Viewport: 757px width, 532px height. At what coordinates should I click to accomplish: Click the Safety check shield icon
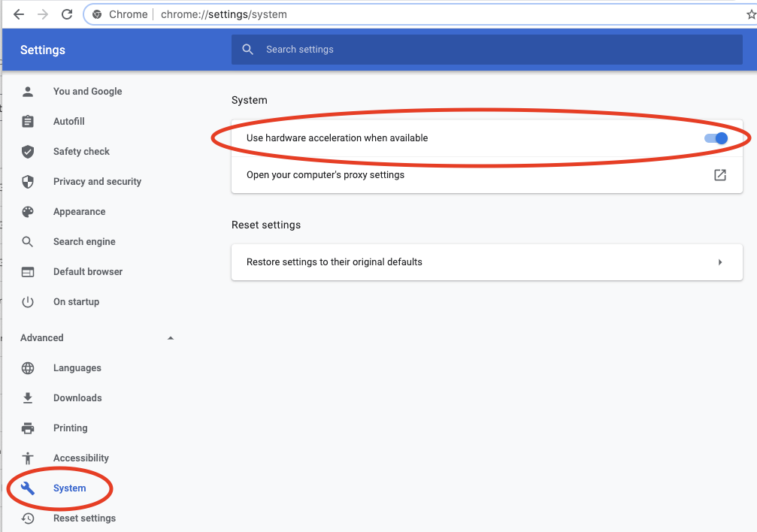coord(28,152)
